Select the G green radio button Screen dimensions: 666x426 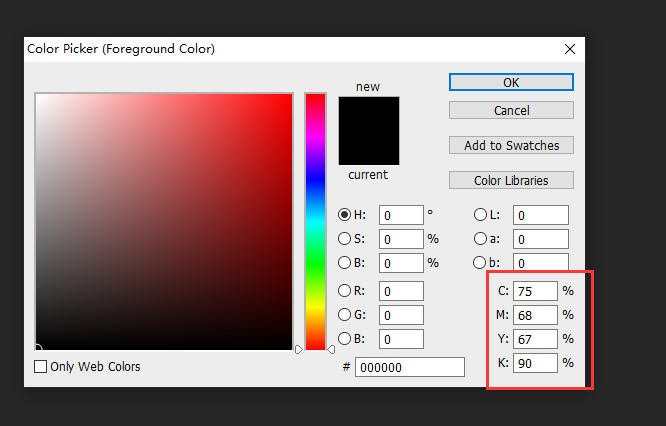[345, 315]
